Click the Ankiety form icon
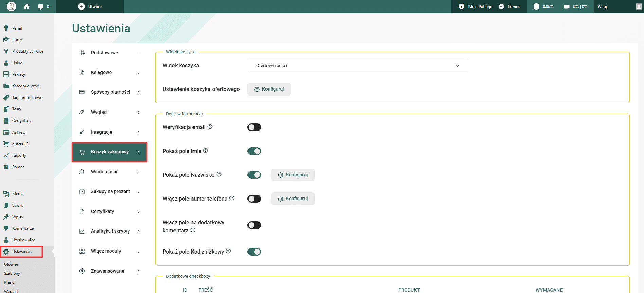 click(x=6, y=132)
